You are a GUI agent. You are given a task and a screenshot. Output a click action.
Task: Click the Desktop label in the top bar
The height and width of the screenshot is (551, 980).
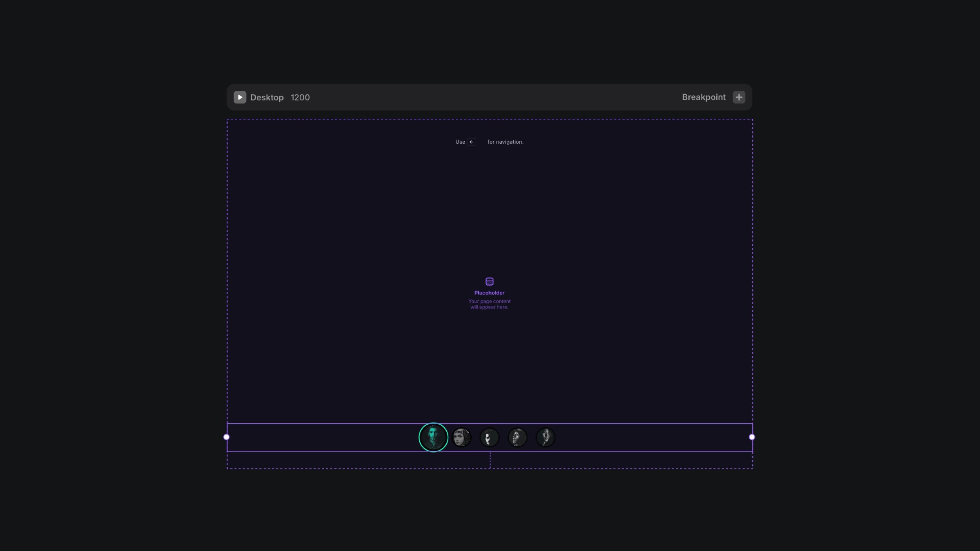pyautogui.click(x=267, y=97)
